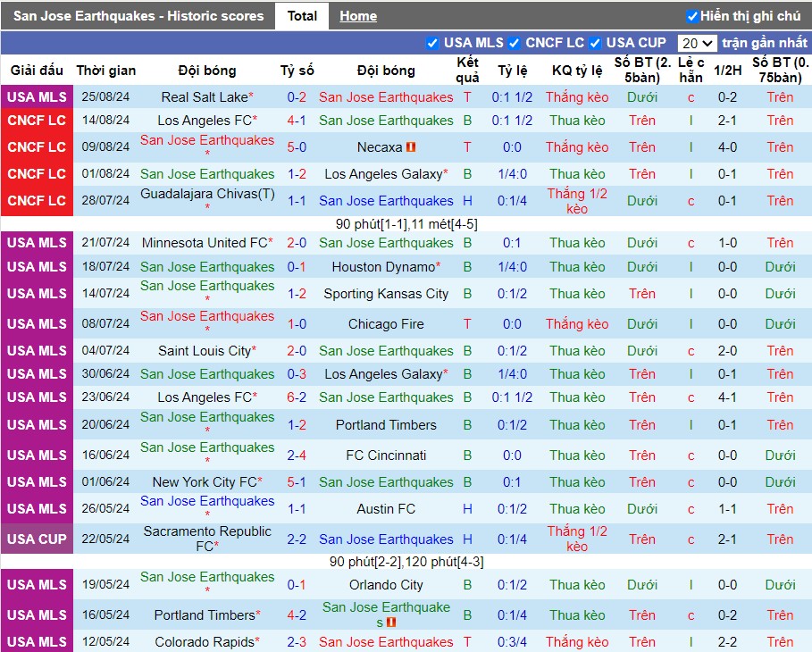Click the date 21/07/24
Image resolution: width=812 pixels, height=652 pixels.
coord(105,242)
